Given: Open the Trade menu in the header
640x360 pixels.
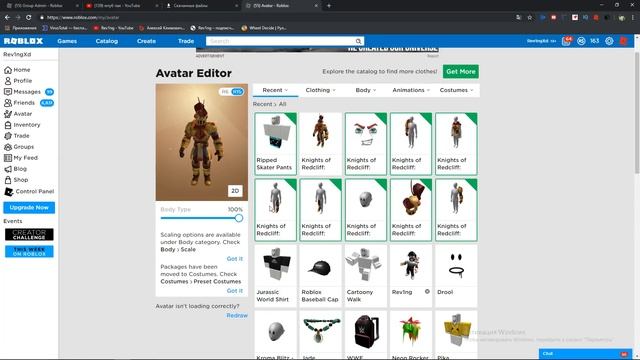Looking at the screenshot, I should [186, 41].
